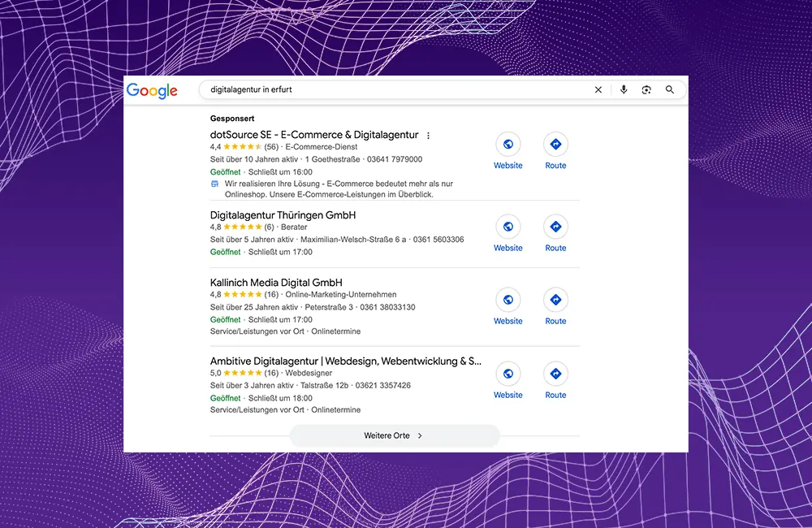
Task: Click the Google logo
Action: pos(152,90)
